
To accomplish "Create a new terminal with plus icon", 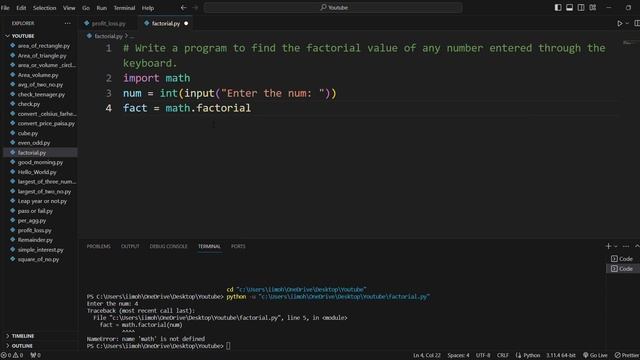I will (608, 246).
